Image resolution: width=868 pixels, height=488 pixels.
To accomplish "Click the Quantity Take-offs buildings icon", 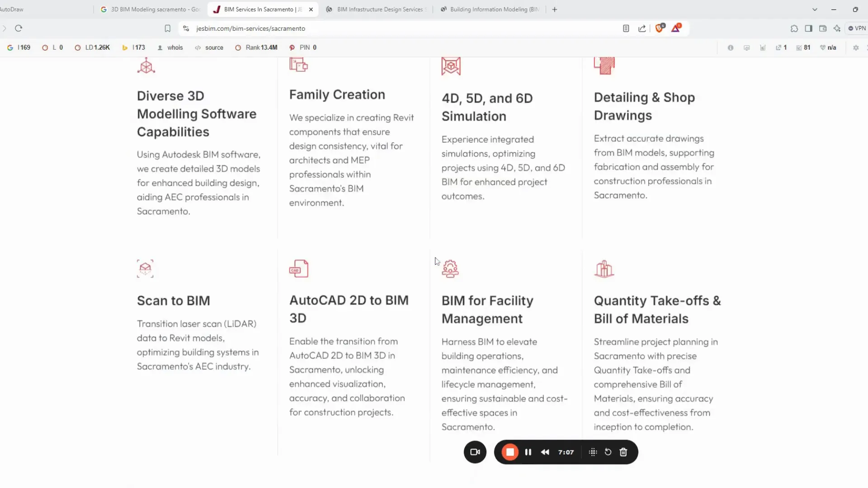I will tap(604, 269).
